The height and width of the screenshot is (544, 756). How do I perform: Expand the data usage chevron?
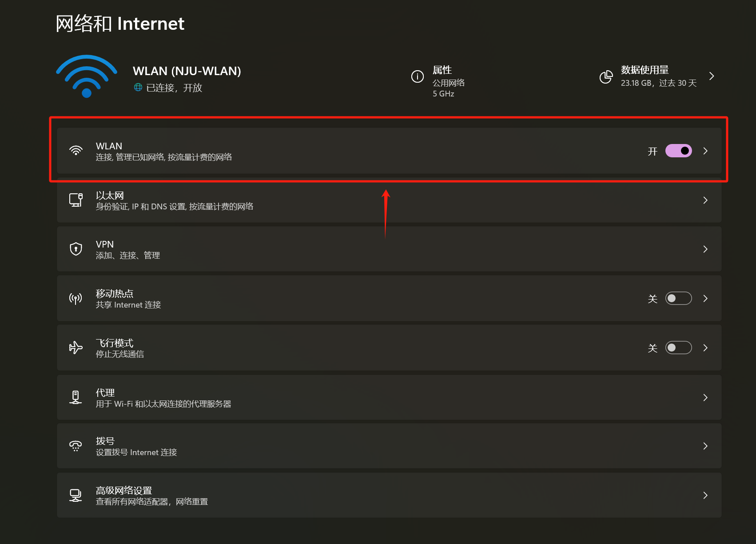pyautogui.click(x=712, y=76)
